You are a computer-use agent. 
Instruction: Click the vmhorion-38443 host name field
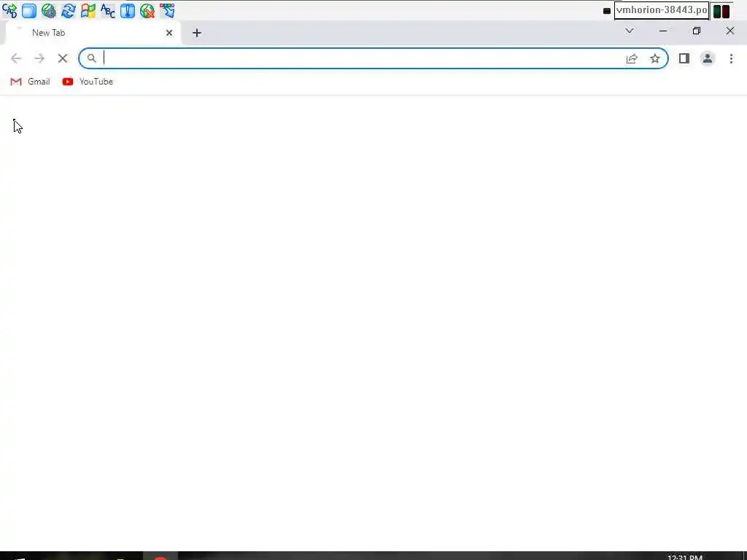pos(661,10)
